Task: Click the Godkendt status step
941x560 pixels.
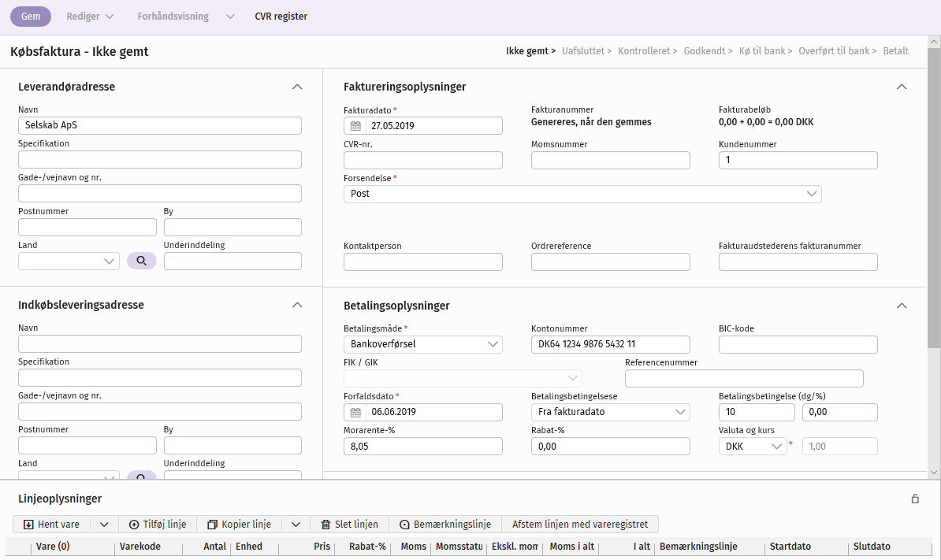Action: (705, 51)
